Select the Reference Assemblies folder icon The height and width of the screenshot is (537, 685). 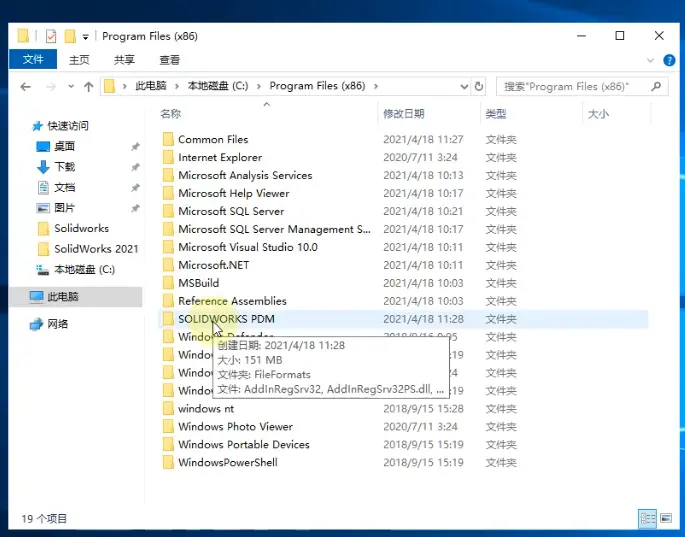[x=168, y=301]
